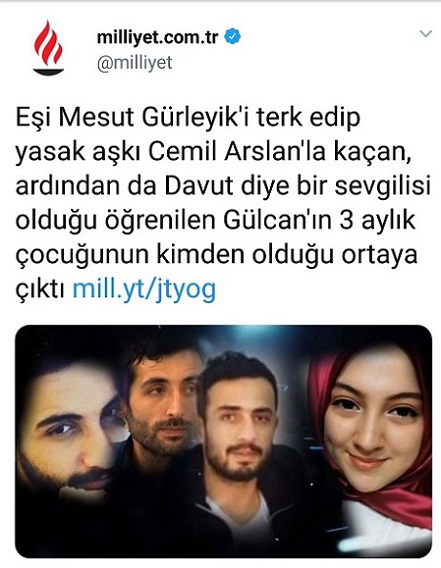Open the tweet's photo collage image
This screenshot has width=441, height=568.
pyautogui.click(x=224, y=441)
